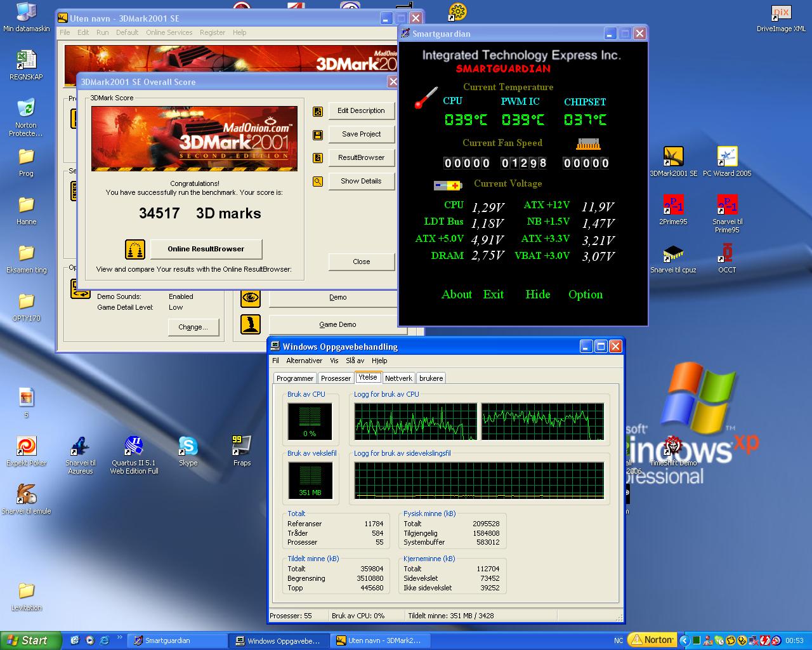812x650 pixels.
Task: Switch to the Programmer tab
Action: coord(295,378)
